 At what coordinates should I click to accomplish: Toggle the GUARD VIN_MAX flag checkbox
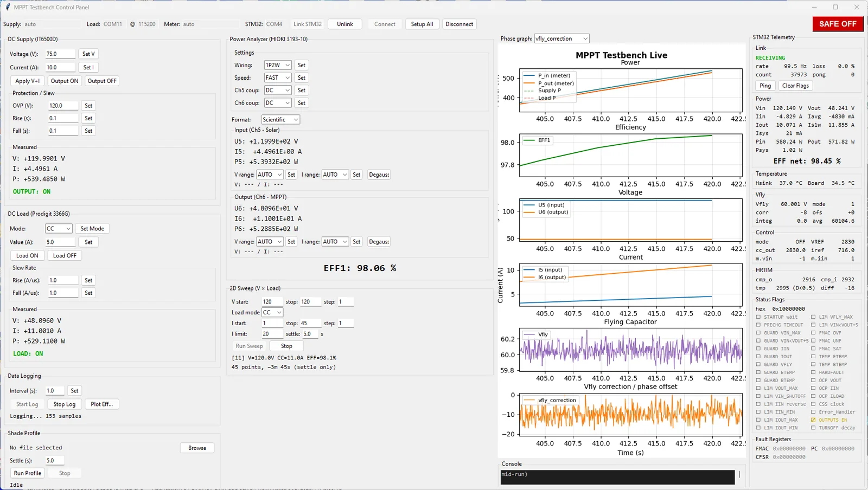click(x=758, y=333)
